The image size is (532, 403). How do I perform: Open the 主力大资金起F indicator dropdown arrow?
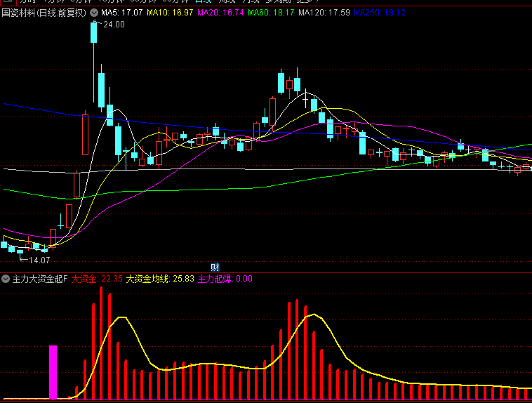coord(6,279)
